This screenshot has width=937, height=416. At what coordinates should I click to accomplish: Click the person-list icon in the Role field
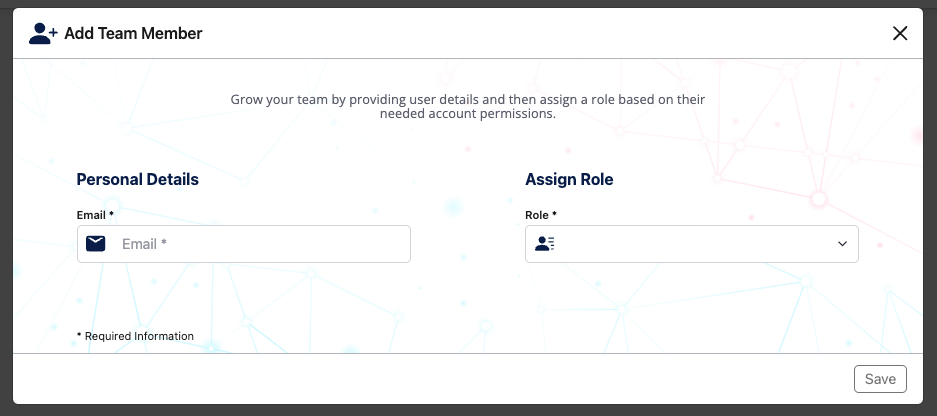tap(544, 243)
